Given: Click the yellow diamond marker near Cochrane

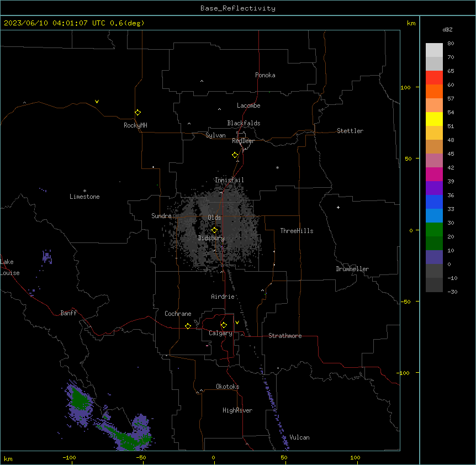Looking at the screenshot, I should tap(188, 326).
